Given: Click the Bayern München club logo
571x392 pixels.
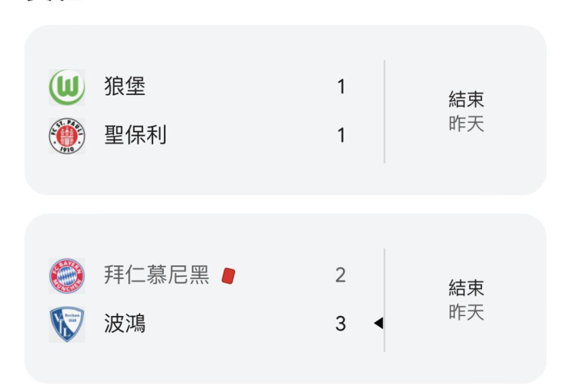Looking at the screenshot, I should [x=67, y=275].
